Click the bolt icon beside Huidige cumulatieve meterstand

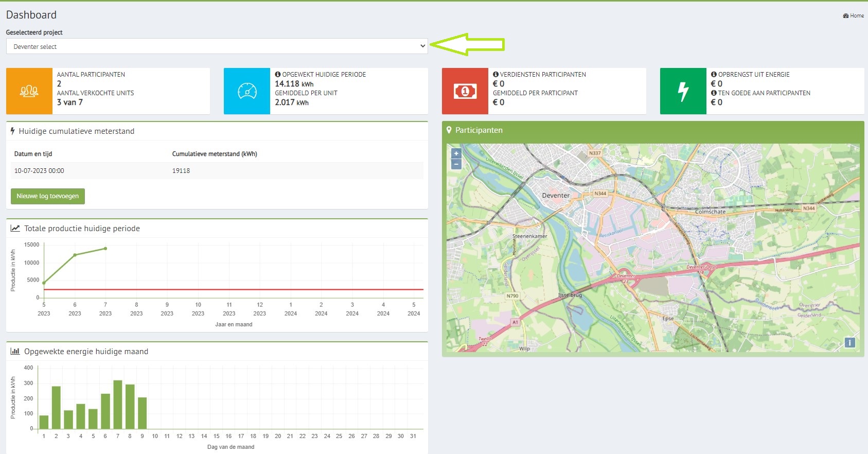12,131
